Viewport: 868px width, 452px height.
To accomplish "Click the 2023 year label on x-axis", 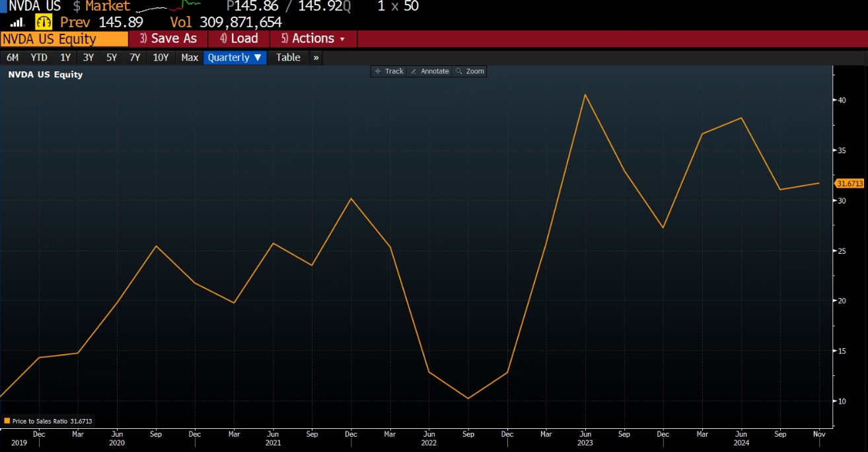I will click(585, 443).
